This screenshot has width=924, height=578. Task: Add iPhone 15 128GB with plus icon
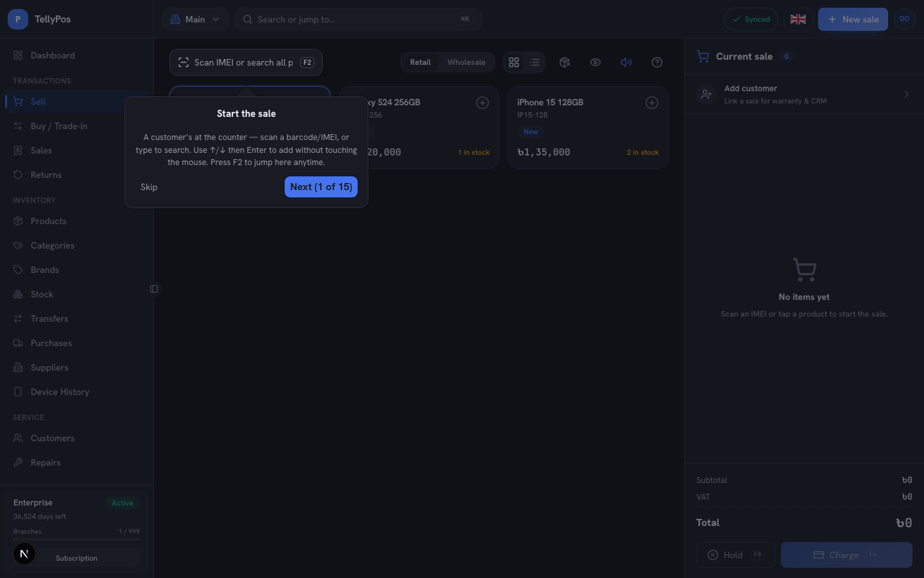click(652, 103)
